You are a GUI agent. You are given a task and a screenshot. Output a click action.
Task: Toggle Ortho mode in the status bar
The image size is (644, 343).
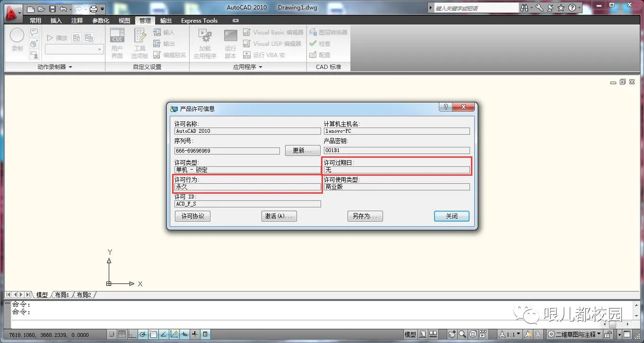(x=132, y=334)
